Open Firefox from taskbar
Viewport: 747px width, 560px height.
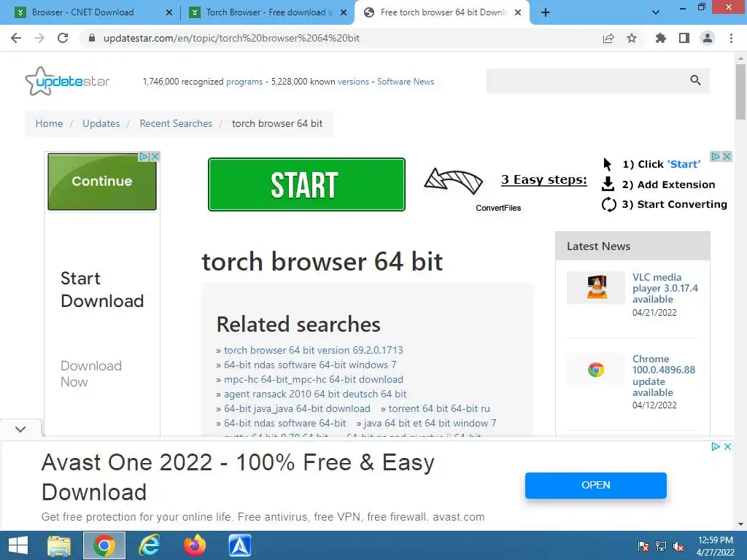[x=194, y=545]
